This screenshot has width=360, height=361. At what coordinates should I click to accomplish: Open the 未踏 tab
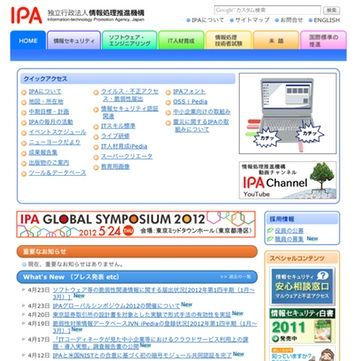(x=276, y=41)
